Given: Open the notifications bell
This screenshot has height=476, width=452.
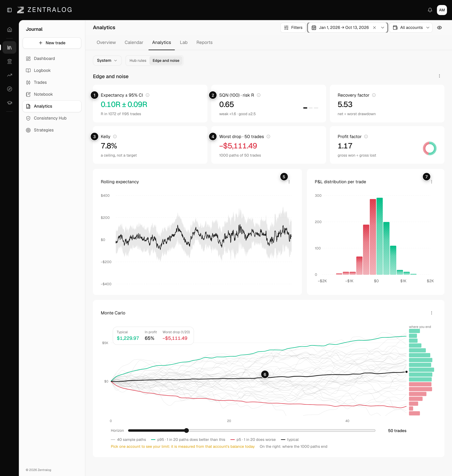Looking at the screenshot, I should [x=430, y=10].
